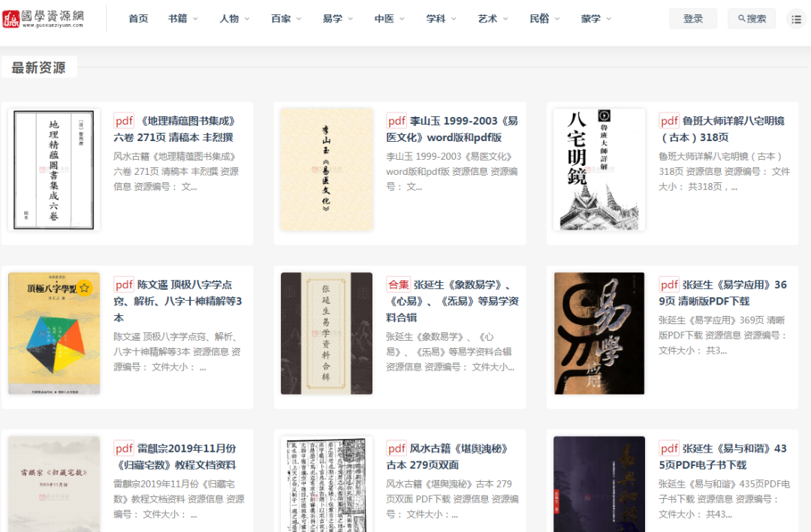Screen dimensions: 811x532
Task: Click the pdf tag on 李山玉 易医文化
Action: pos(396,121)
